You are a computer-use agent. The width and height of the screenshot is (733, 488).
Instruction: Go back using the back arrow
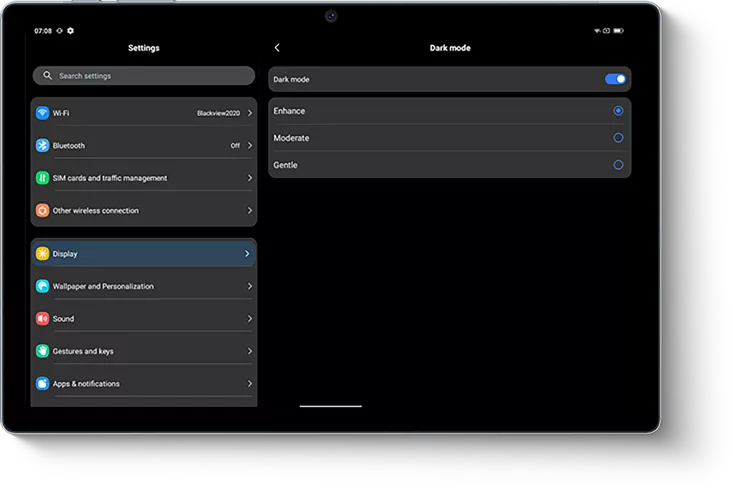coord(277,48)
